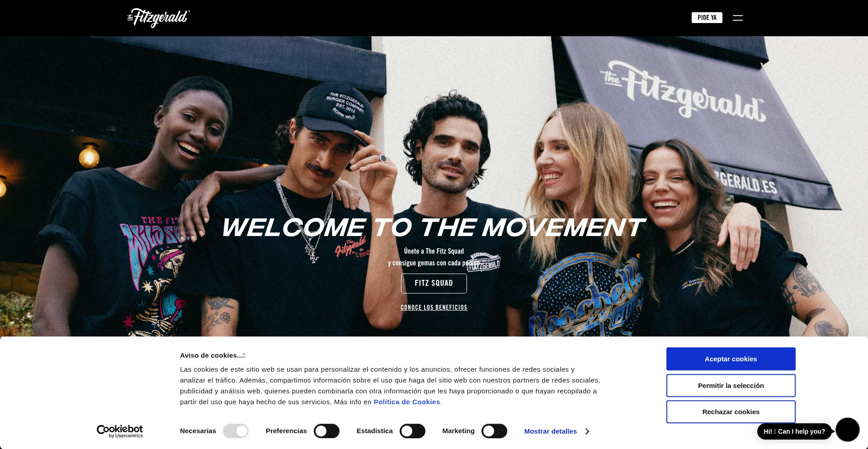
Task: Click Permitir la selección button
Action: pos(731,386)
